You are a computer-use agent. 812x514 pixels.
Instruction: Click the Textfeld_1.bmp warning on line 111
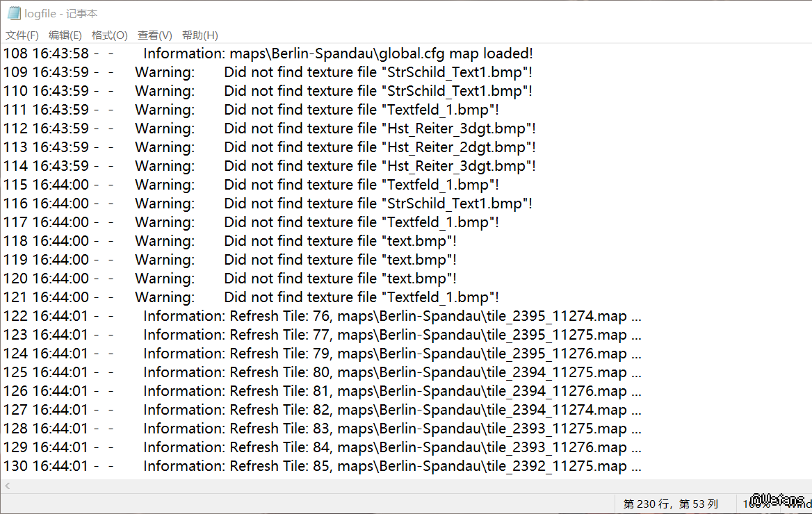point(439,110)
